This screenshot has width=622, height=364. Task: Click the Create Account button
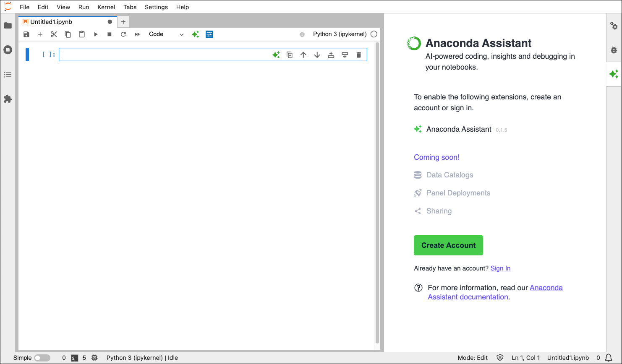click(448, 245)
